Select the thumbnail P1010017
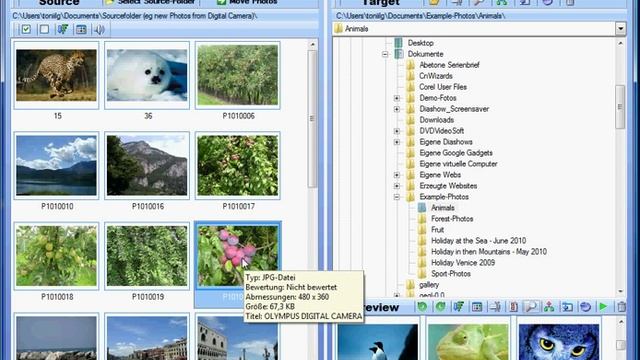 [238, 165]
